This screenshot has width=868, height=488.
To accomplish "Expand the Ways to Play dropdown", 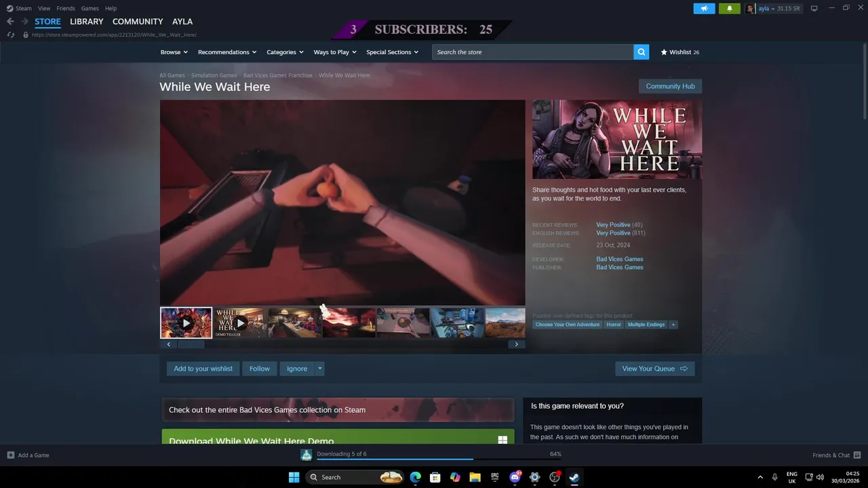I will point(335,52).
